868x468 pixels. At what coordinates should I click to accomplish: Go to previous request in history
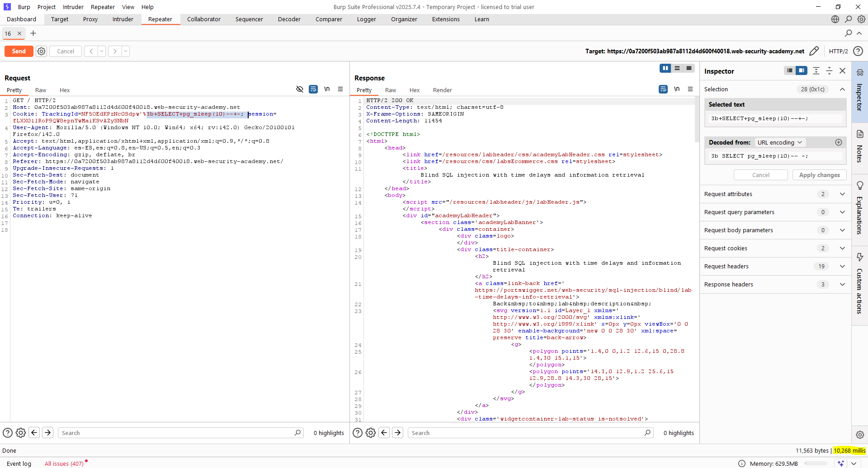(91, 51)
